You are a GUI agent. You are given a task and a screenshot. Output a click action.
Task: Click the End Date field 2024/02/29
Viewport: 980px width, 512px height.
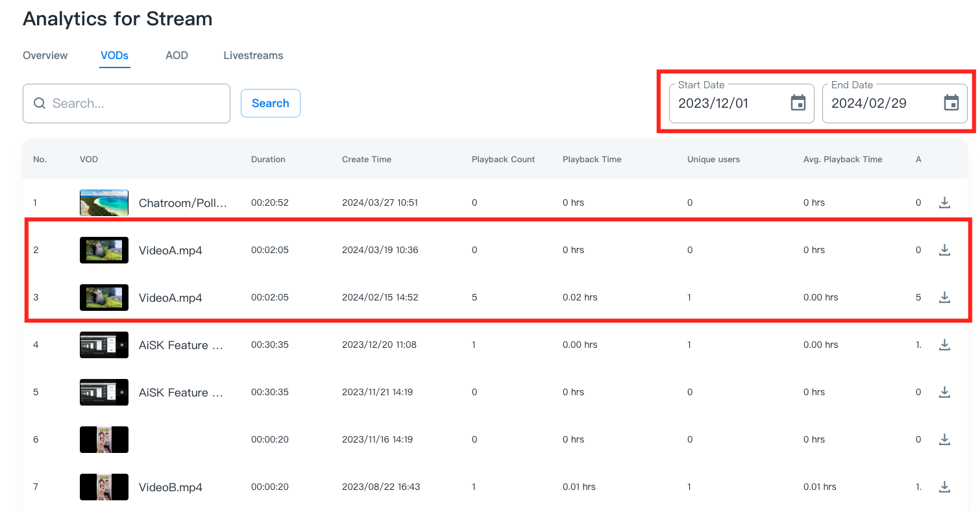pos(880,103)
